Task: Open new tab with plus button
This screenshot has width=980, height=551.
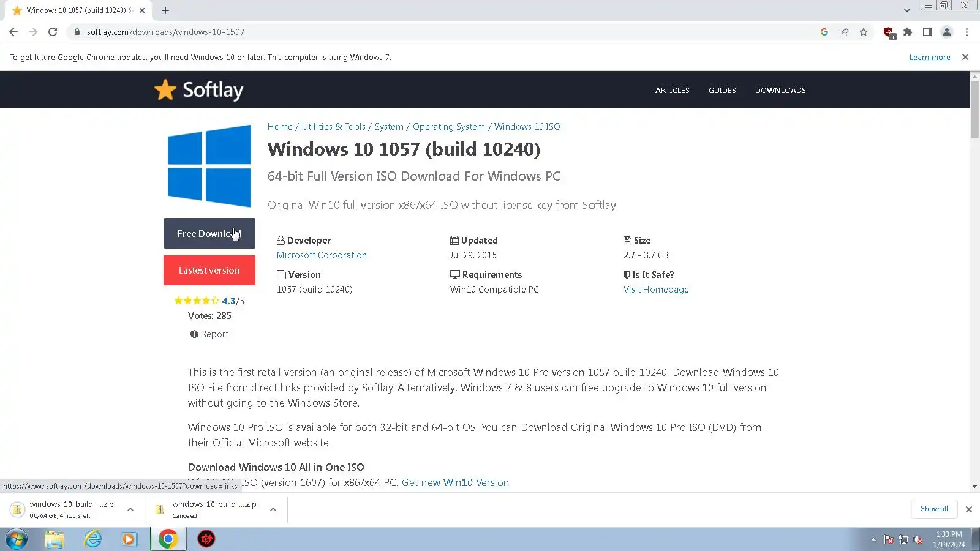Action: pos(165,10)
